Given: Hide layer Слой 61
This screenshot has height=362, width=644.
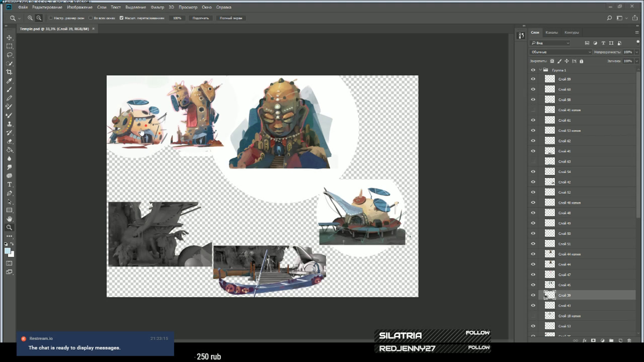Looking at the screenshot, I should [533, 120].
